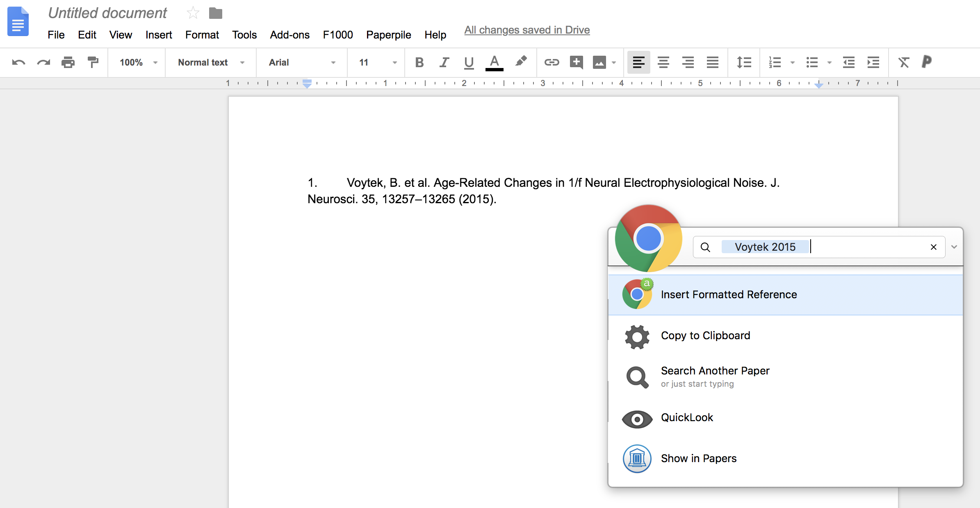Click Copy to Clipboard action
The image size is (980, 508).
click(x=705, y=336)
